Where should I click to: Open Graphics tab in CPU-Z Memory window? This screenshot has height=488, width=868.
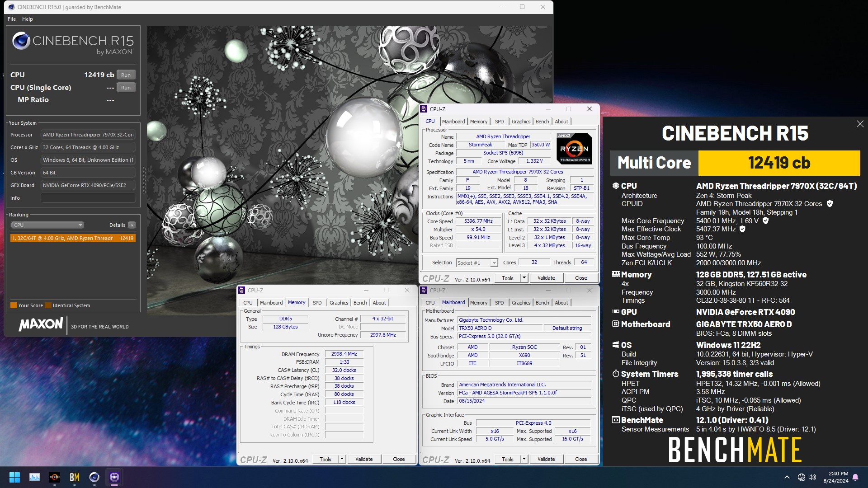point(339,303)
